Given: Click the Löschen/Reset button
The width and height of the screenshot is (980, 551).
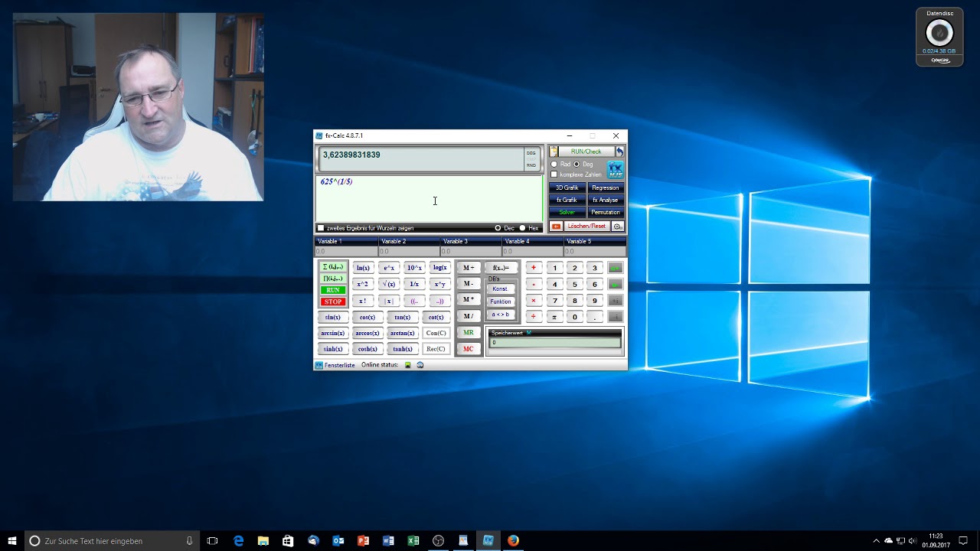Looking at the screenshot, I should tap(586, 227).
